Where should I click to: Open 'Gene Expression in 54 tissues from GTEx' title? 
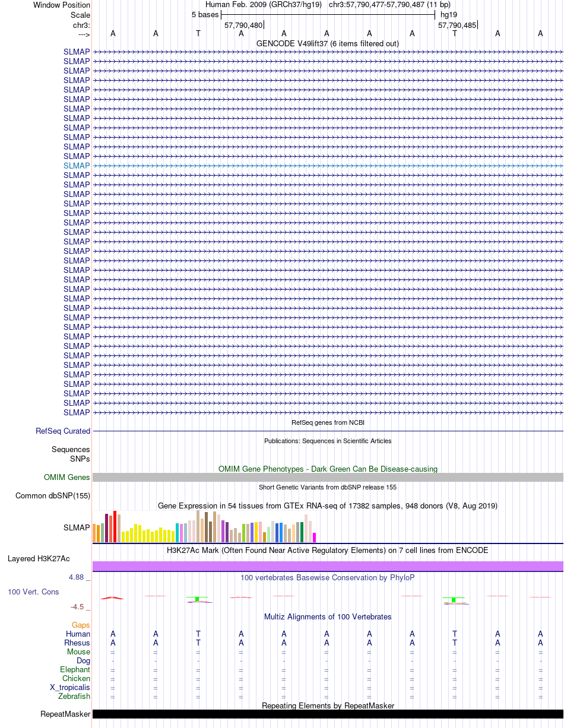[x=328, y=506]
